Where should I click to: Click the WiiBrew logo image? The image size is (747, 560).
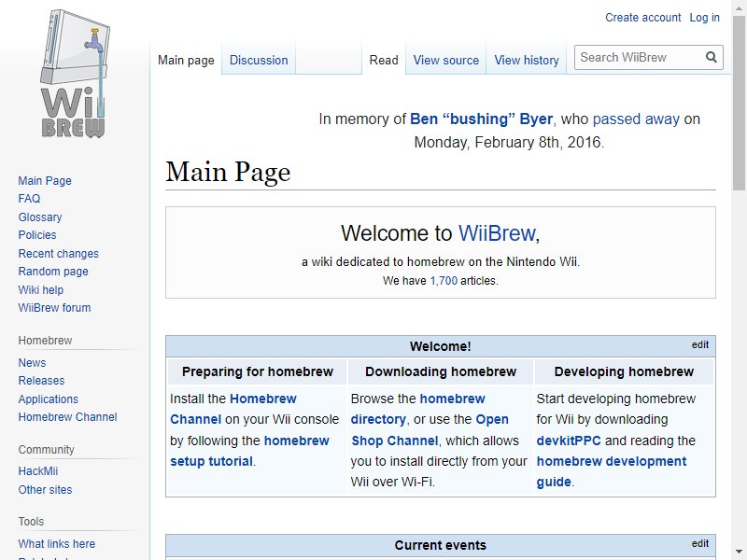[x=75, y=75]
